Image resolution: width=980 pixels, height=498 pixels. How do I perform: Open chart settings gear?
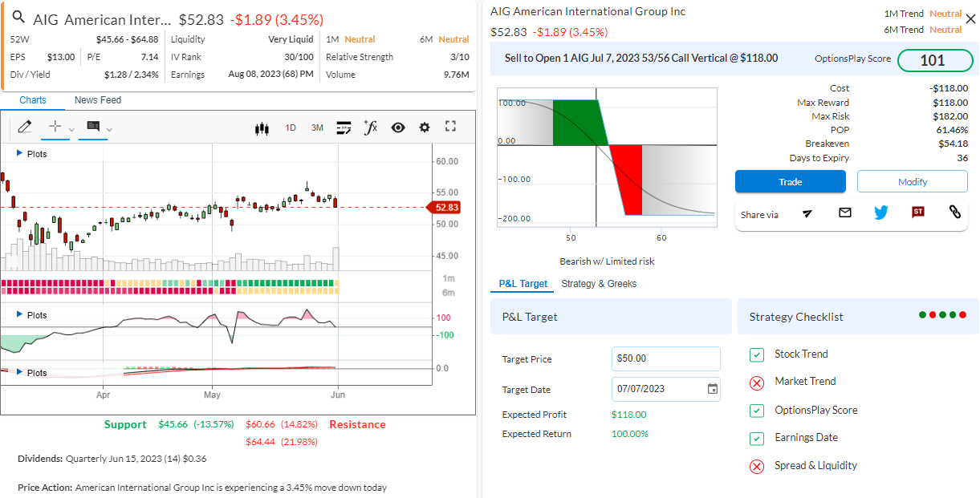(425, 128)
